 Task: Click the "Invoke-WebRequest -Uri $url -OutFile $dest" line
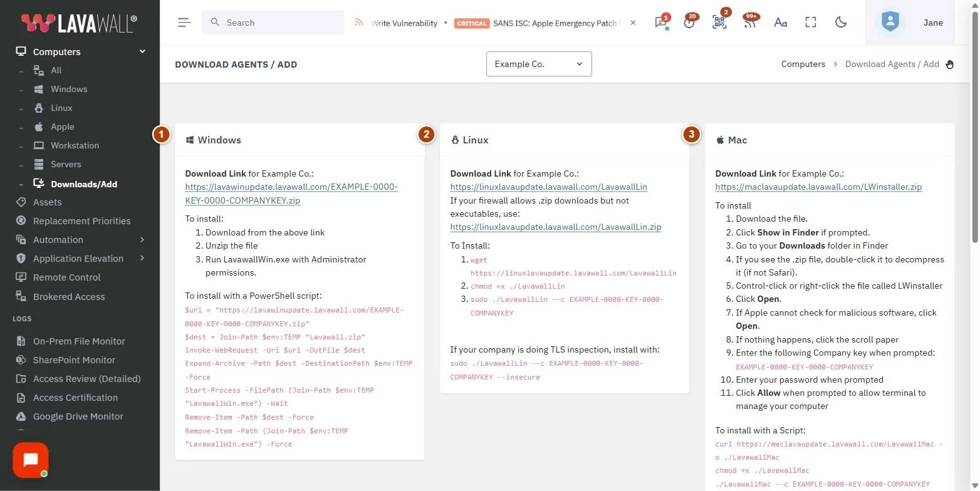tap(275, 350)
